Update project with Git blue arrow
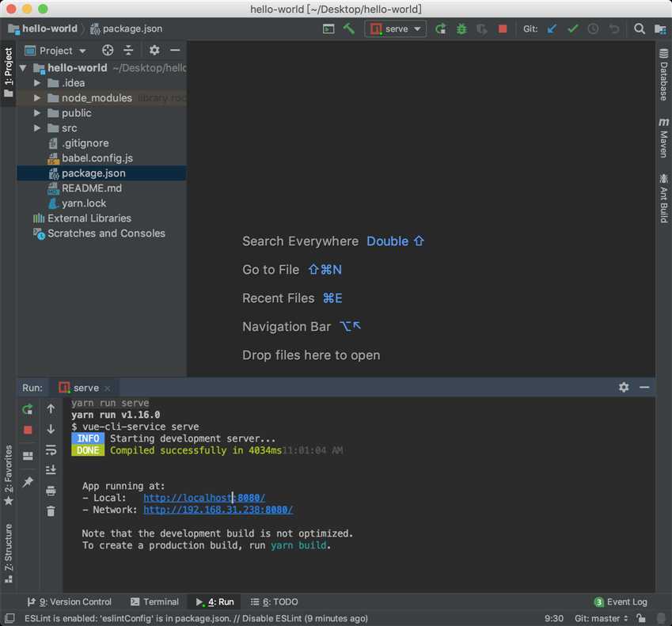 552,28
